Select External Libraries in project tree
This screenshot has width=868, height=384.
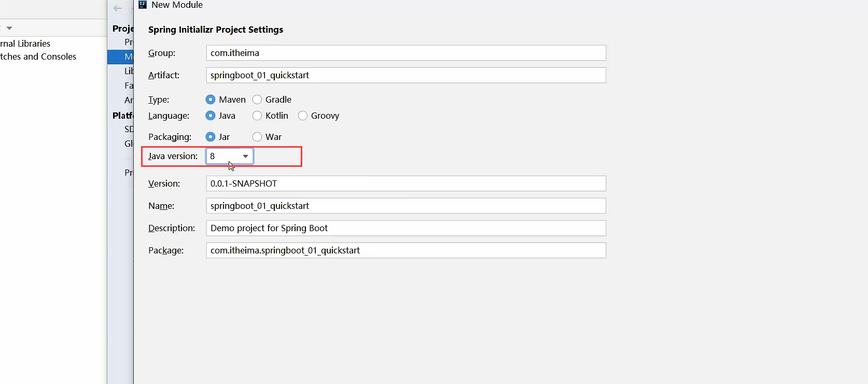coord(25,44)
